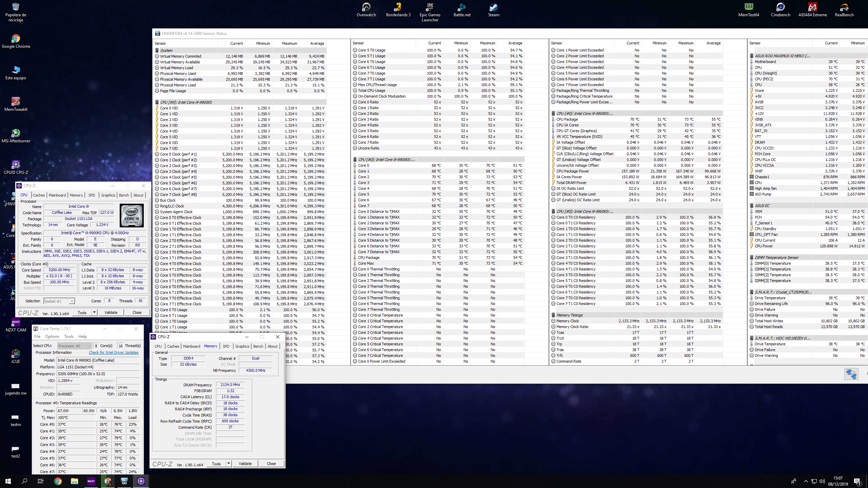Viewport: 868px width, 488px height.
Task: Open the Epic Games Launcher desktop icon
Action: click(430, 12)
